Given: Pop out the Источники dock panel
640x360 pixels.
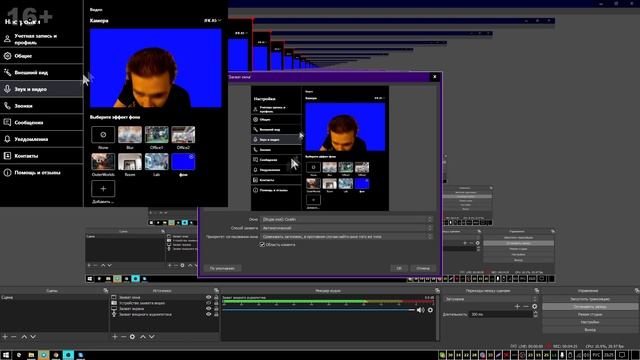Looking at the screenshot, I should click(x=216, y=291).
